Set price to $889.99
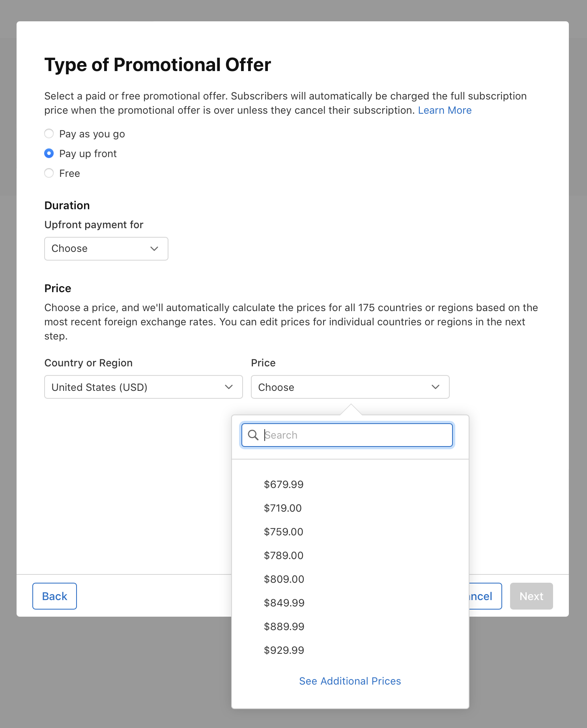 [284, 627]
